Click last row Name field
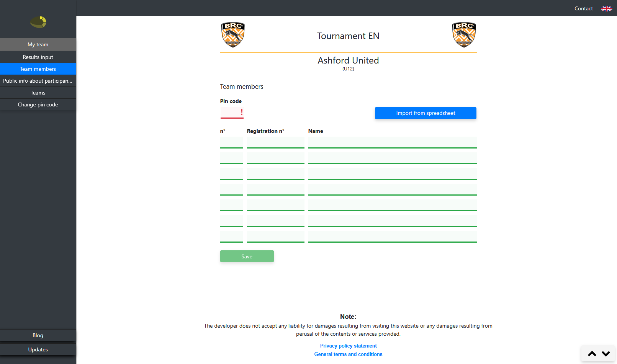 393,237
